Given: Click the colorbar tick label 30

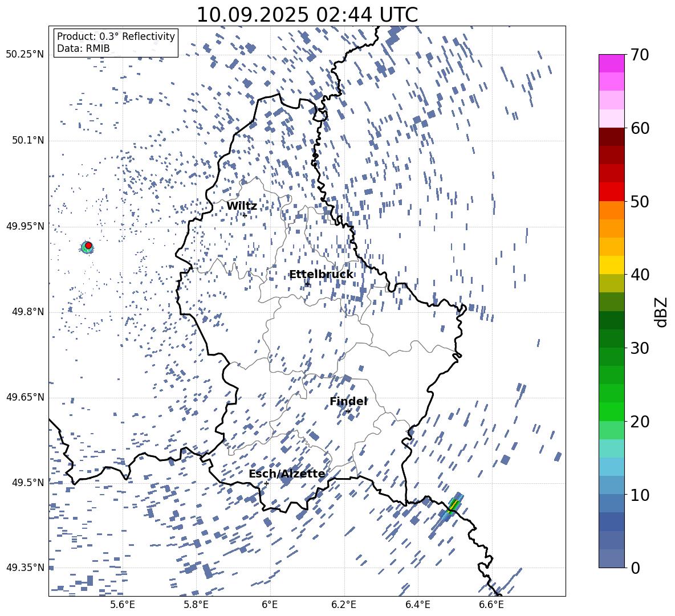Looking at the screenshot, I should [x=640, y=348].
